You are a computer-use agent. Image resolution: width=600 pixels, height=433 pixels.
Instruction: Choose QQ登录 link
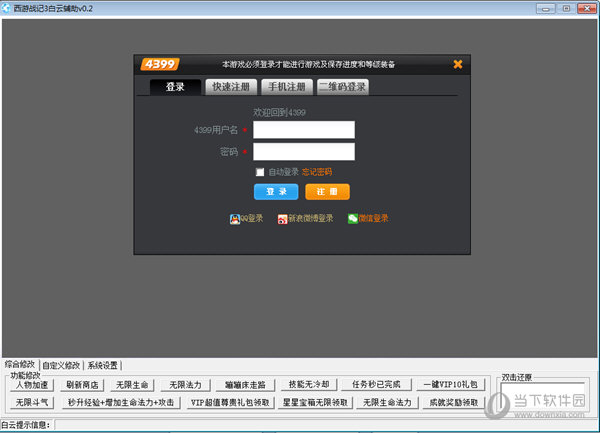[x=251, y=218]
